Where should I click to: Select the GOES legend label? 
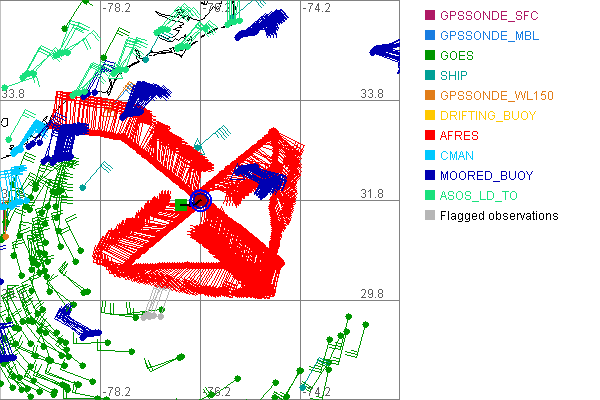(457, 56)
